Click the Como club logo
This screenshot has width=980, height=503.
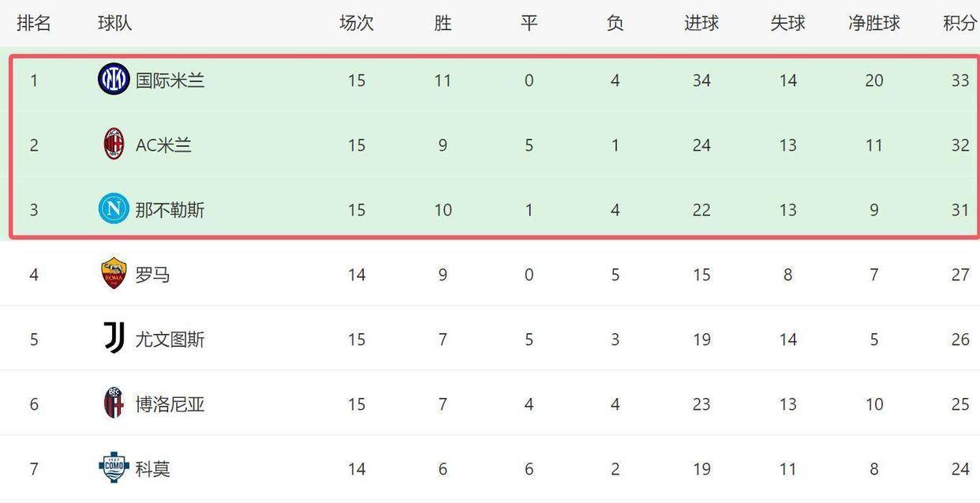pyautogui.click(x=114, y=468)
